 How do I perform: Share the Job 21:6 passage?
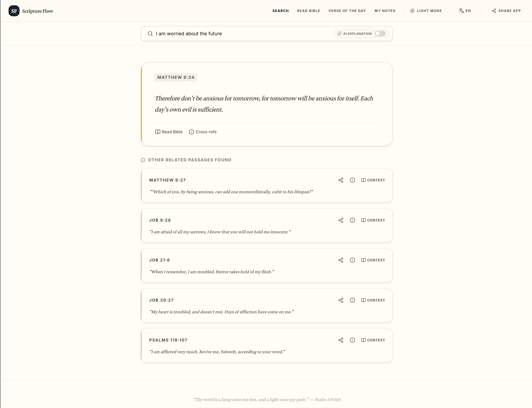click(341, 260)
